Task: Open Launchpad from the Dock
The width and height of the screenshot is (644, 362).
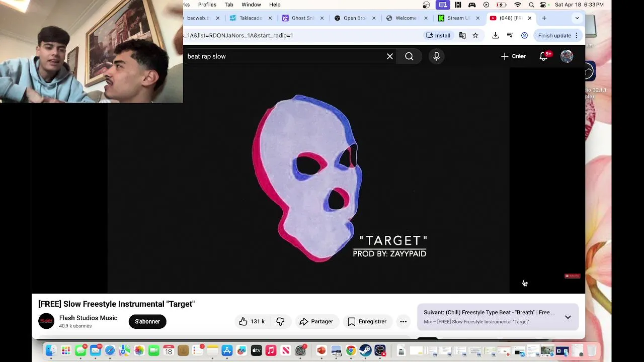Action: [66, 350]
